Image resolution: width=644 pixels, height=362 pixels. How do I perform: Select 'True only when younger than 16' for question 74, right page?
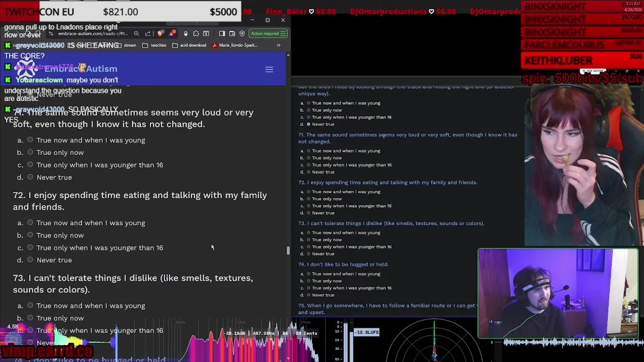(x=308, y=288)
